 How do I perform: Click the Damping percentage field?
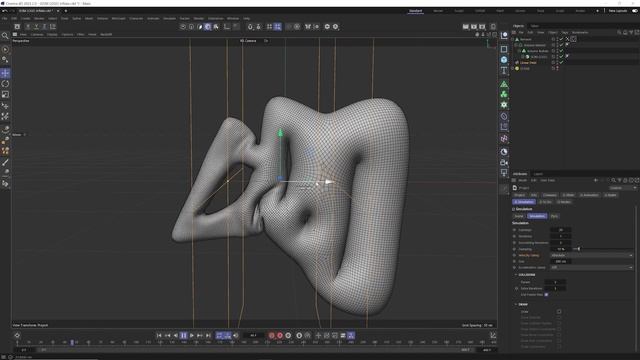point(560,249)
